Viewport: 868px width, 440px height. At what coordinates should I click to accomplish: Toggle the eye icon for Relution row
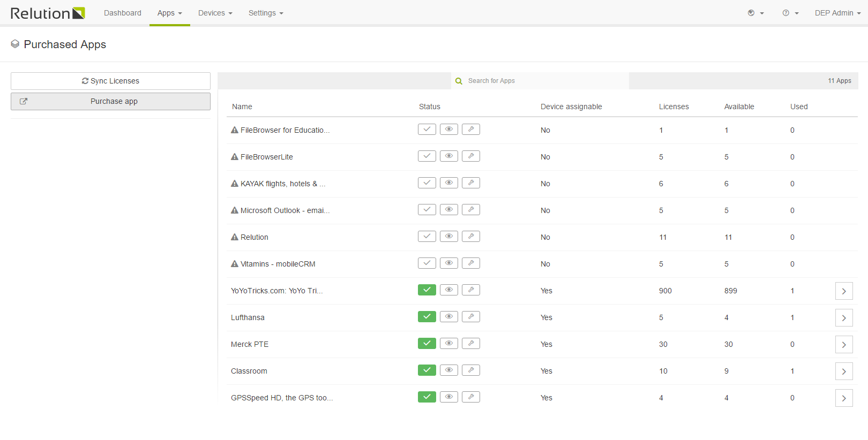click(x=449, y=236)
